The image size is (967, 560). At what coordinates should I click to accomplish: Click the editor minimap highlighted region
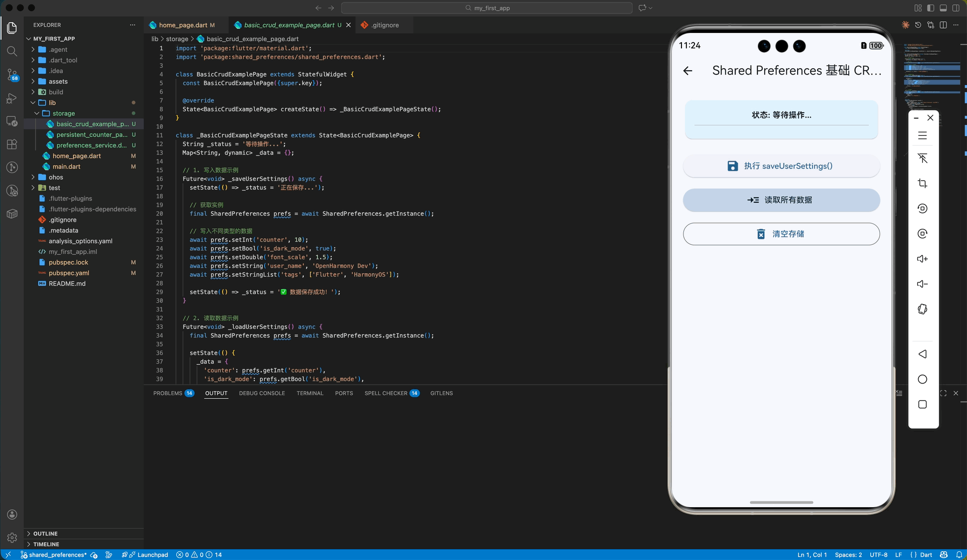pos(932,68)
